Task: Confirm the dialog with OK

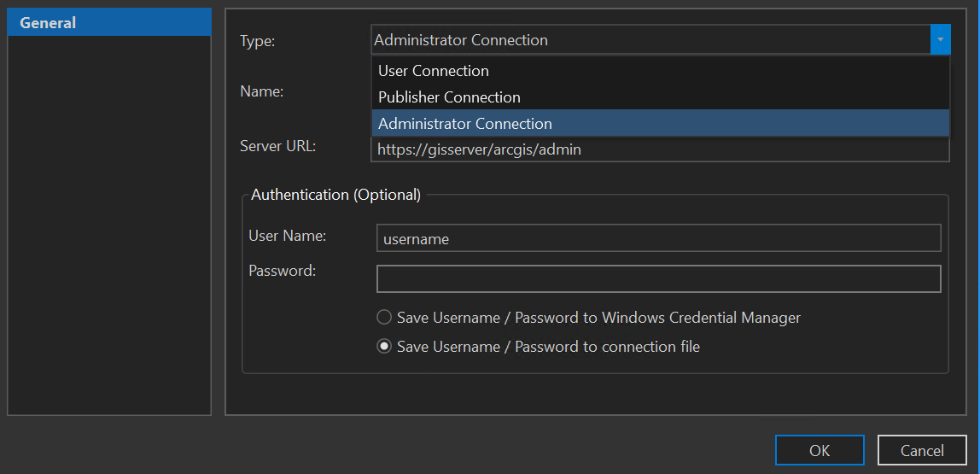Action: click(x=819, y=450)
